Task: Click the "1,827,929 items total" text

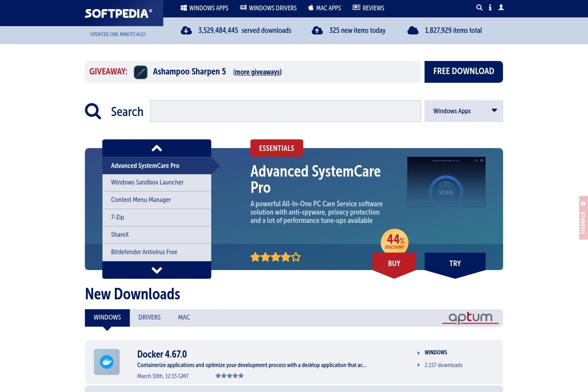Action: [x=453, y=30]
